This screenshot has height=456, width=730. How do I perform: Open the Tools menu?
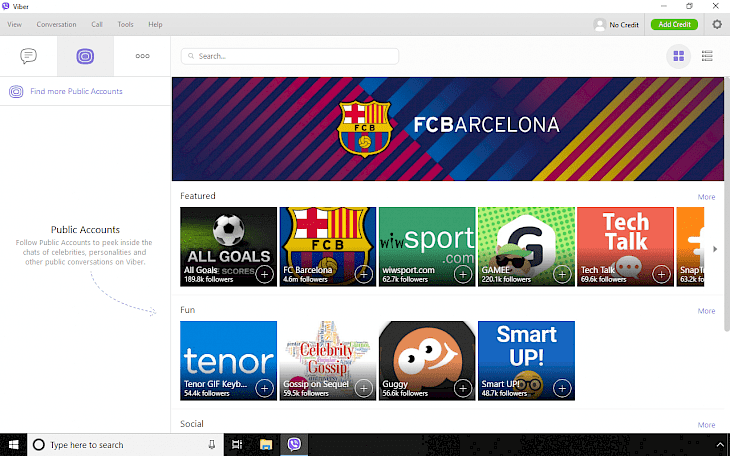point(125,24)
